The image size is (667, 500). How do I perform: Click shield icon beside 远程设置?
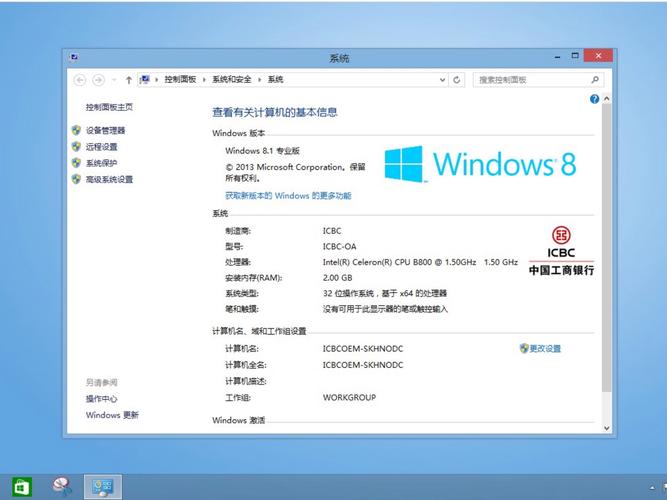pos(77,147)
